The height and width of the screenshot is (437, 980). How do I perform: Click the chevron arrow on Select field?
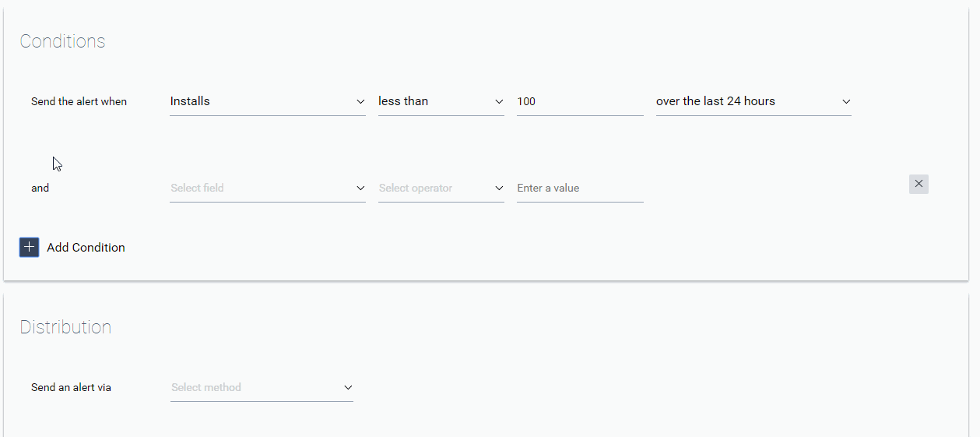[360, 188]
